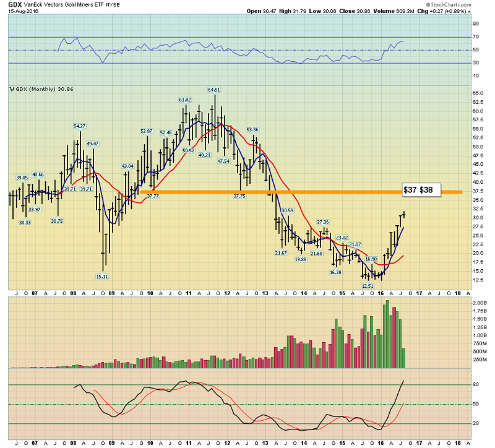Click the 70 level on RSI axis
The height and width of the screenshot is (448, 495).
coord(476,37)
